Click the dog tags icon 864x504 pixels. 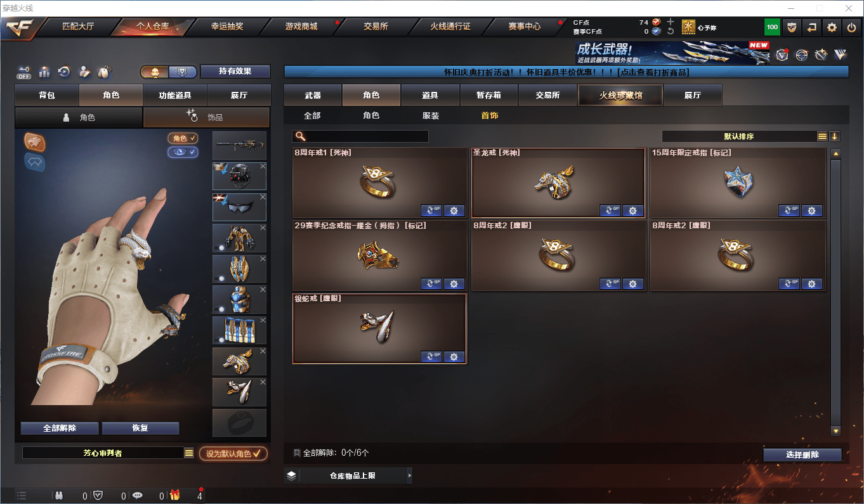pyautogui.click(x=103, y=72)
